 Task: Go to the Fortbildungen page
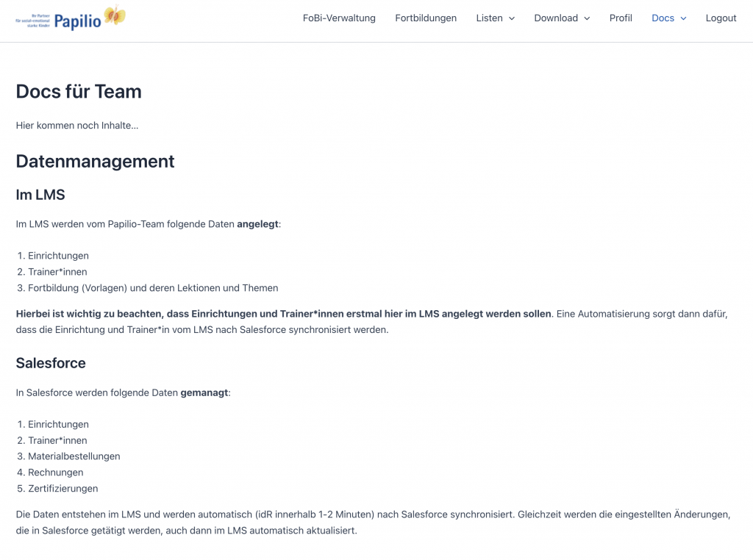click(426, 18)
